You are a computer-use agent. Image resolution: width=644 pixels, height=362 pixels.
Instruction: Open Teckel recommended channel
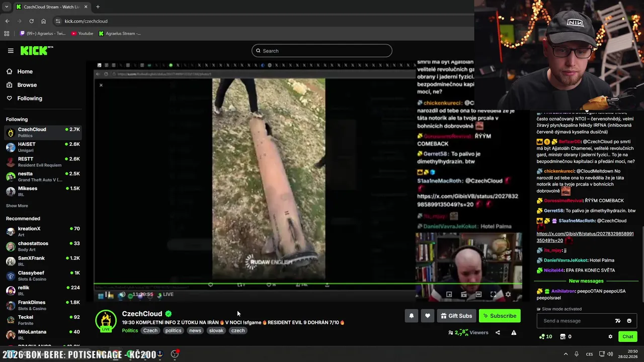(x=43, y=320)
